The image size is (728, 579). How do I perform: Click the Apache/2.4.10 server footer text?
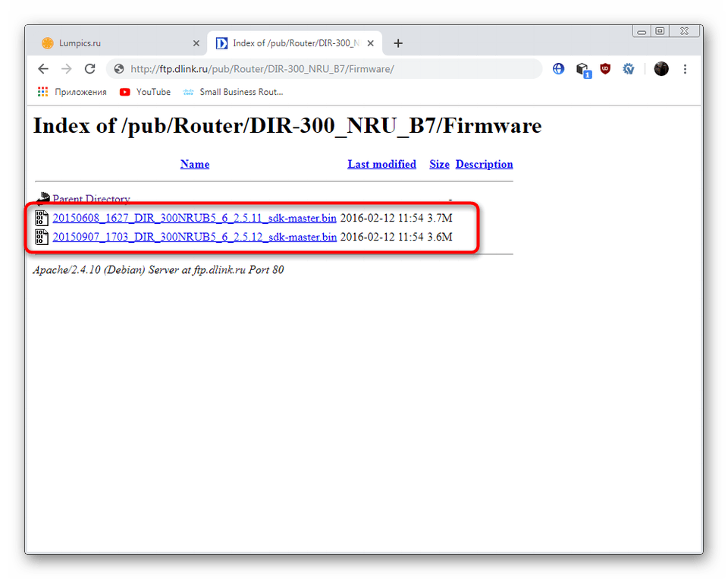(158, 270)
